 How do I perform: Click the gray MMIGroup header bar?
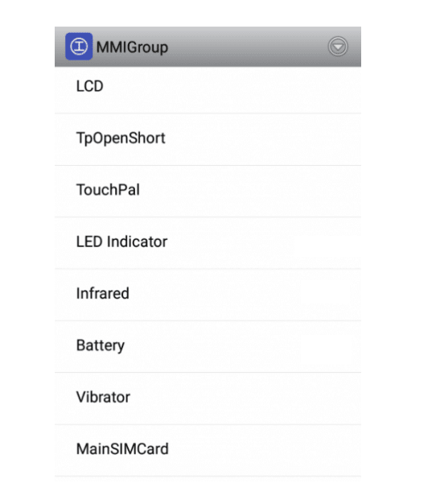tap(208, 47)
